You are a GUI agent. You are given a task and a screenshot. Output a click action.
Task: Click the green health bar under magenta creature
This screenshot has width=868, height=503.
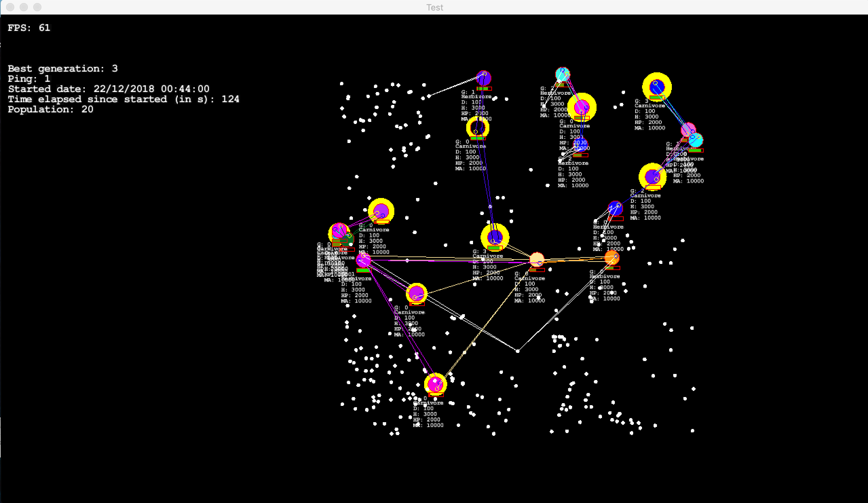363,270
